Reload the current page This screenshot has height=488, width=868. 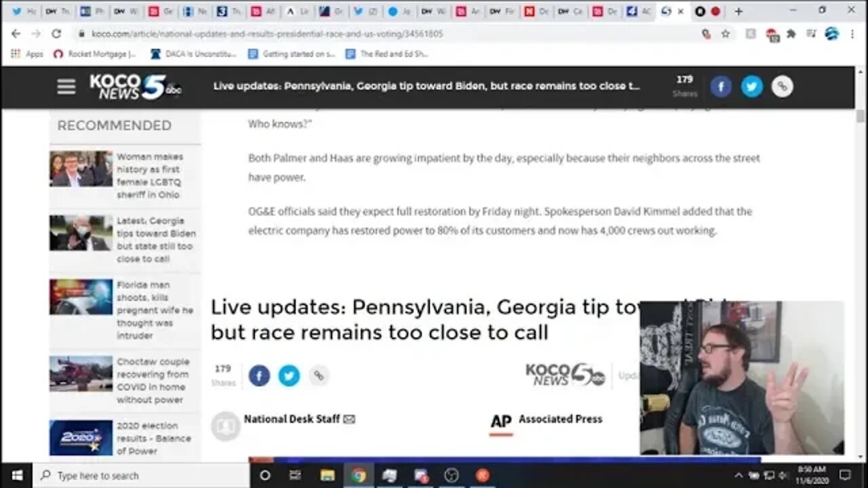[x=56, y=33]
